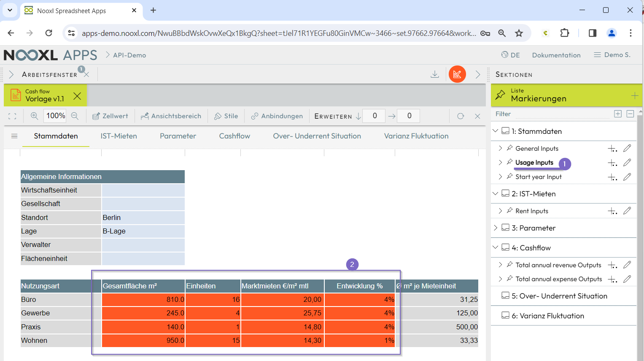Reload the page in the browser

click(x=49, y=33)
